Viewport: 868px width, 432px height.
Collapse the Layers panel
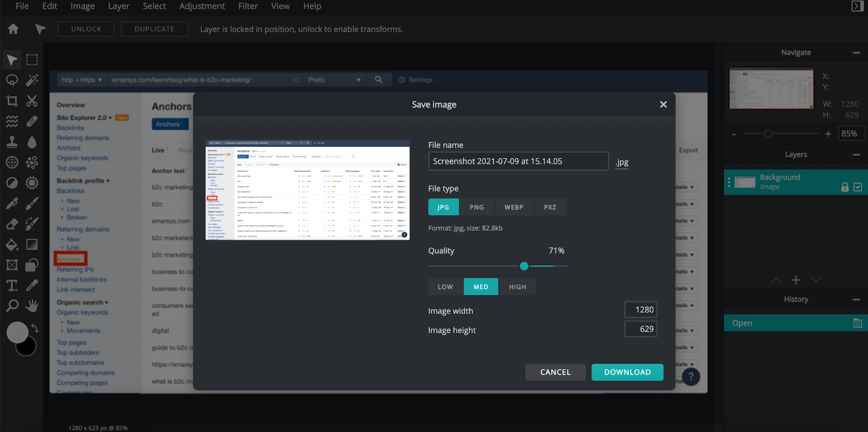click(856, 155)
